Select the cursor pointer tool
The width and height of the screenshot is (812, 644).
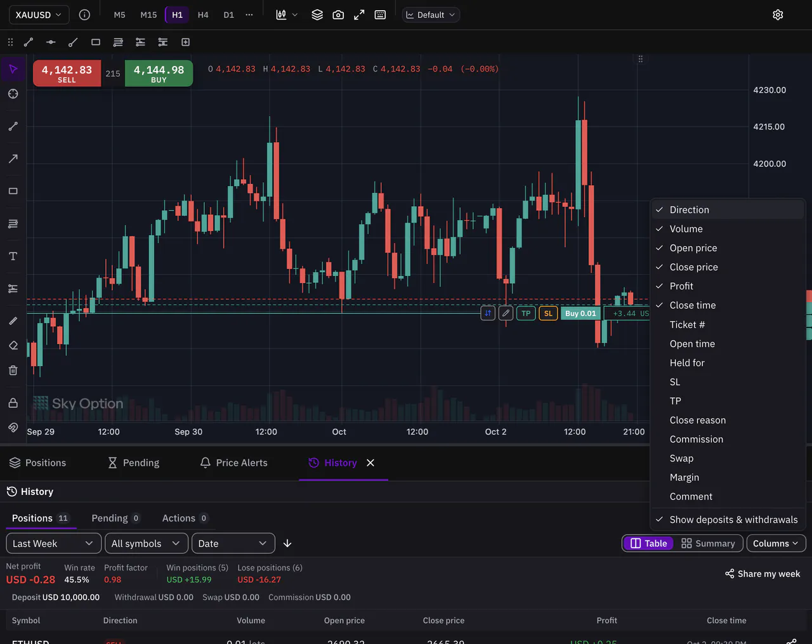click(x=13, y=69)
